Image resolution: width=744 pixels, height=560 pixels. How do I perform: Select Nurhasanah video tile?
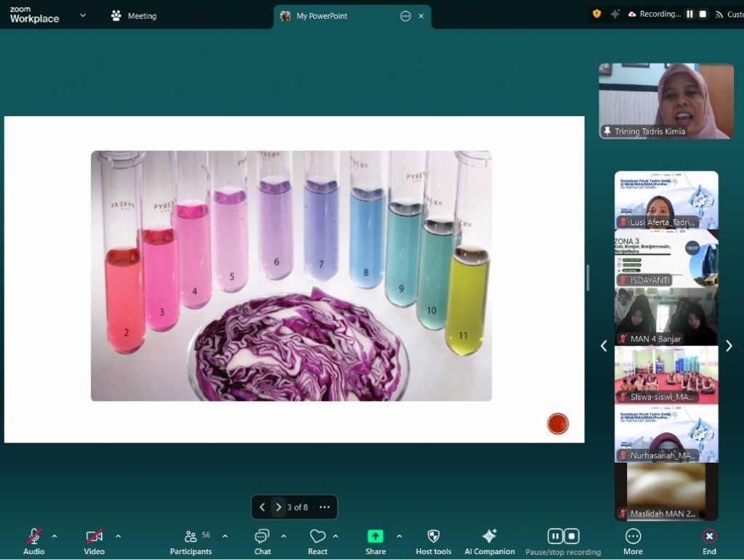tap(666, 434)
